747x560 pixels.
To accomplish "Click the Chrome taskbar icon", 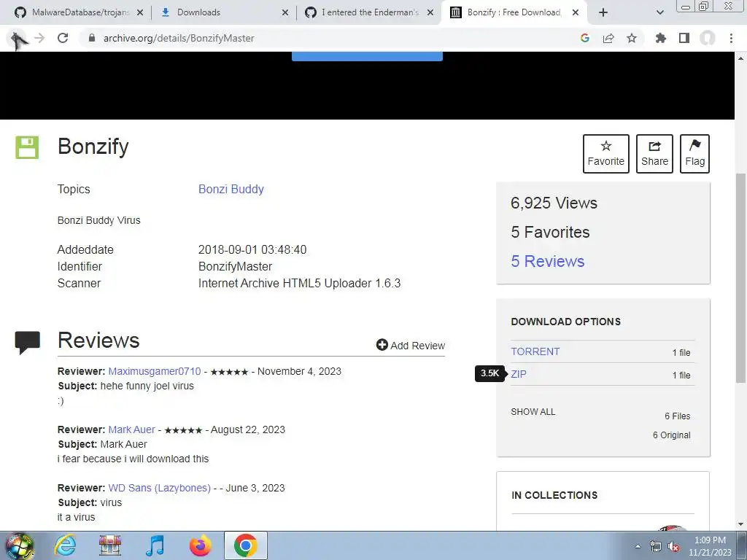I will click(x=245, y=545).
